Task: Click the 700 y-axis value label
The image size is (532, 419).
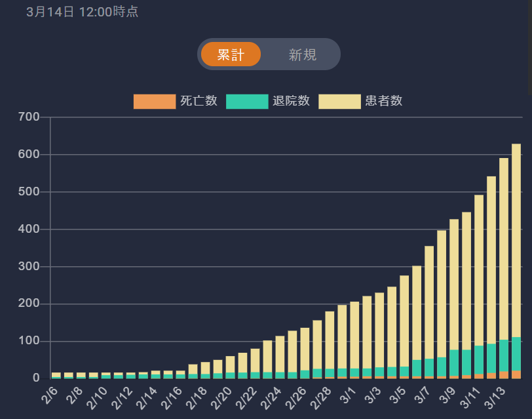Action: pos(29,117)
